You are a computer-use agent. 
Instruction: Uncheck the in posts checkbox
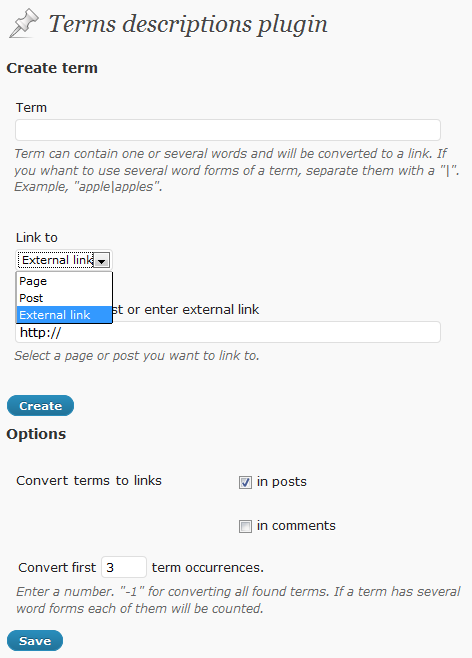(x=245, y=482)
